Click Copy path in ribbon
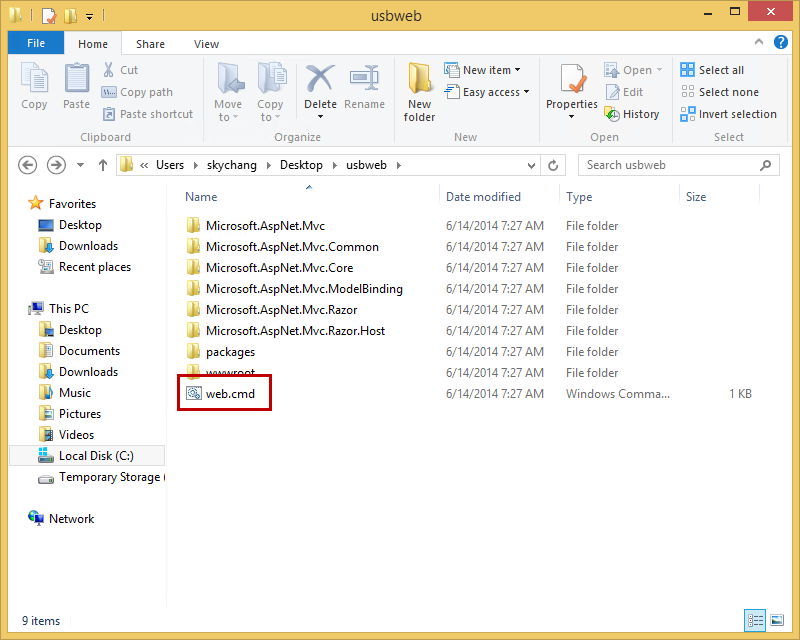 coord(137,92)
